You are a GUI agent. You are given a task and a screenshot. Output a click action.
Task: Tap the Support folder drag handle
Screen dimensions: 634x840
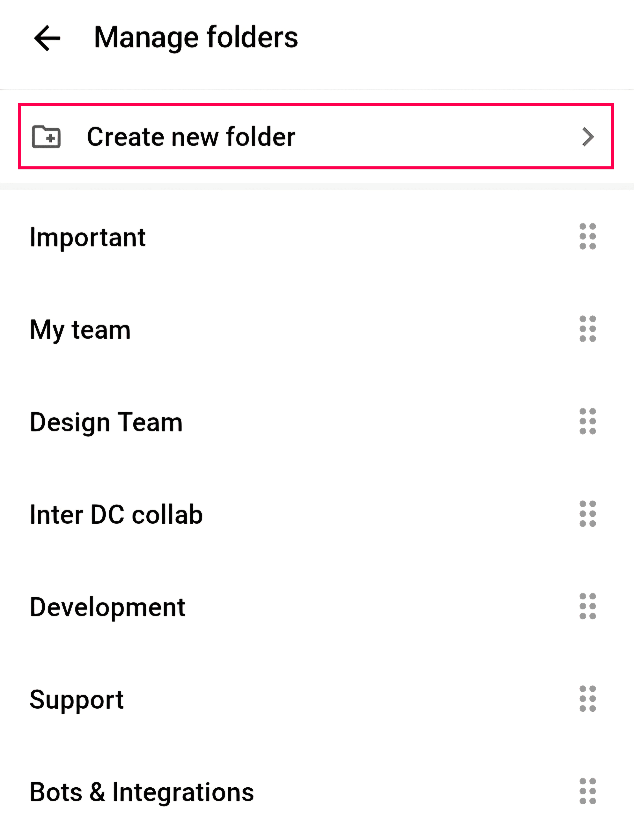(x=588, y=699)
